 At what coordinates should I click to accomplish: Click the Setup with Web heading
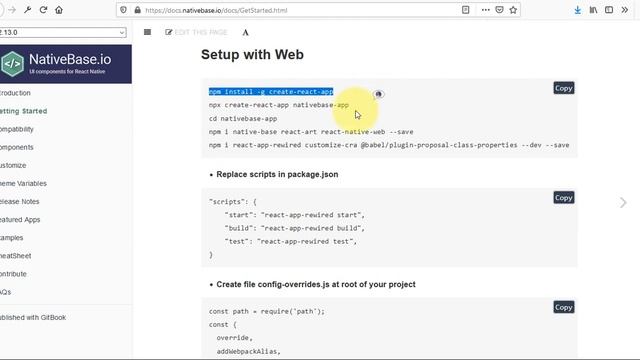tap(252, 55)
